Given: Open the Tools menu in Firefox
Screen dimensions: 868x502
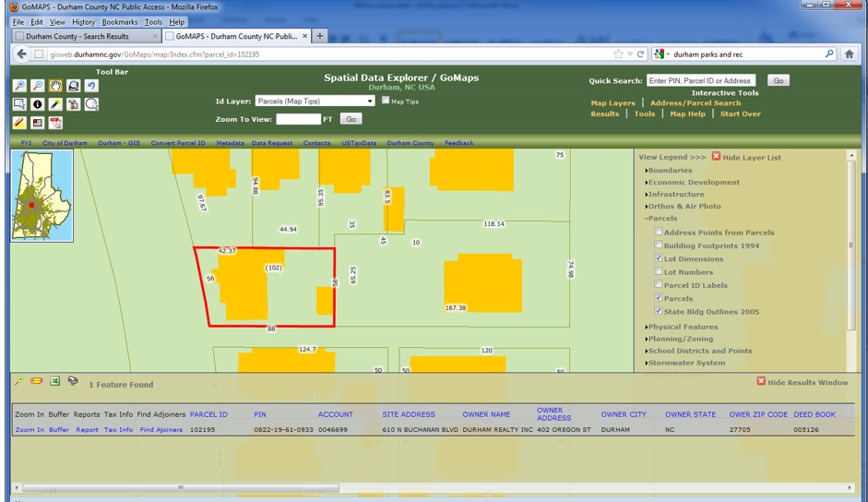Looking at the screenshot, I should [x=153, y=22].
